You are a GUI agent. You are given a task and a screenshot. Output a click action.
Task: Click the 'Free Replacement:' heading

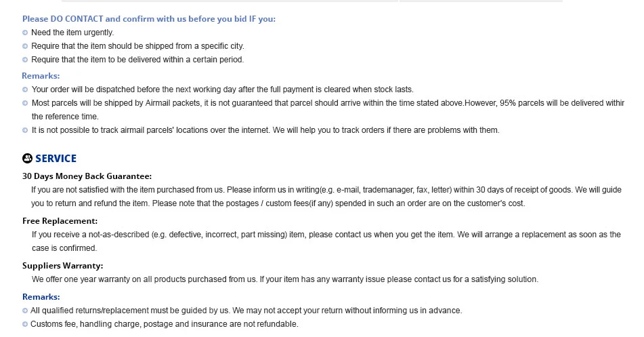[60, 221]
